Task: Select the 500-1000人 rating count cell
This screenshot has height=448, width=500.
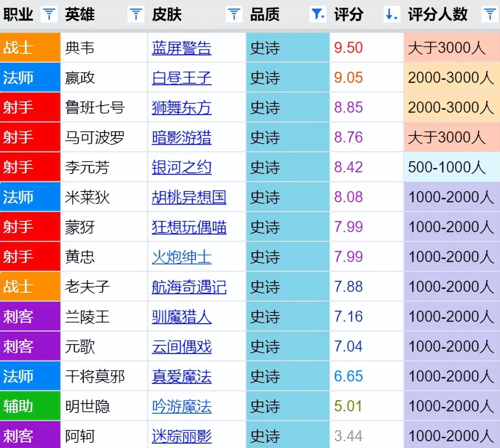Action: [x=447, y=167]
